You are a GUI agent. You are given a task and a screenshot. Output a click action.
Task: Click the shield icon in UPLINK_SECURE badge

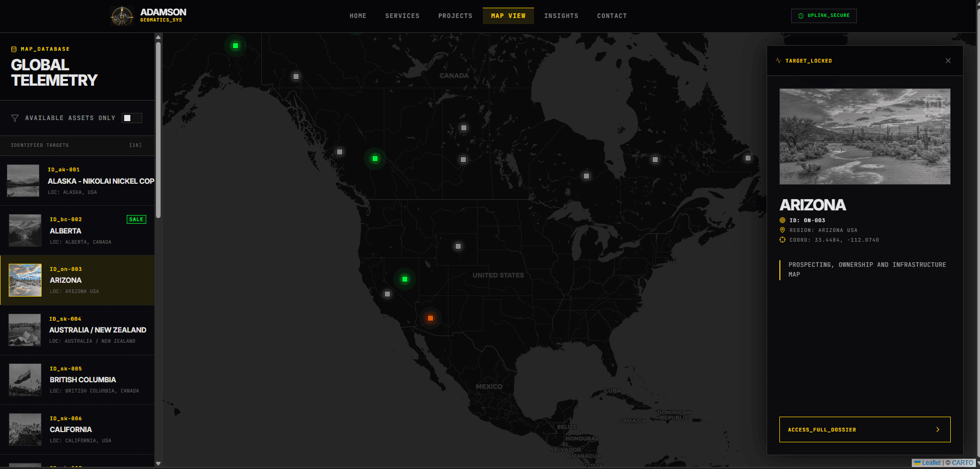[x=801, y=16]
